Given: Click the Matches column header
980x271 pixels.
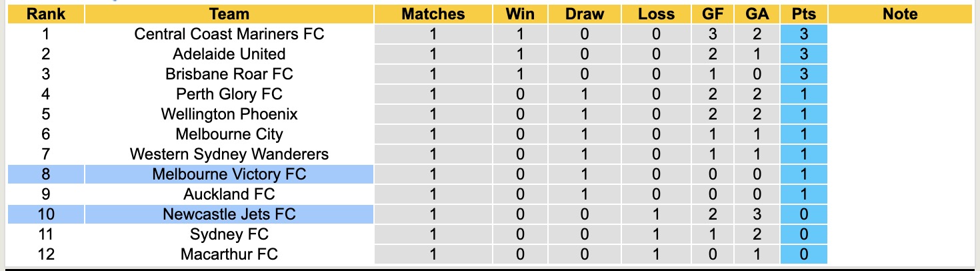Looking at the screenshot, I should coord(433,14).
